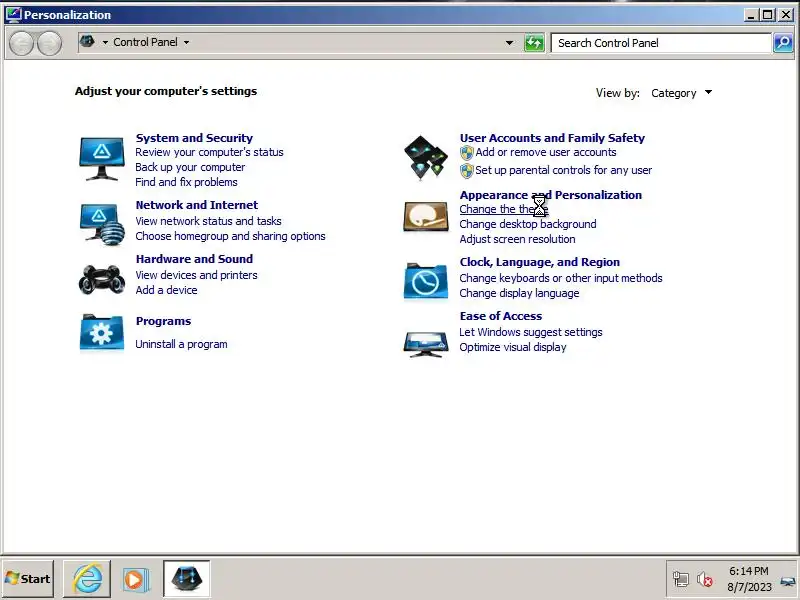
Task: Open System and Security heading link
Action: click(194, 138)
